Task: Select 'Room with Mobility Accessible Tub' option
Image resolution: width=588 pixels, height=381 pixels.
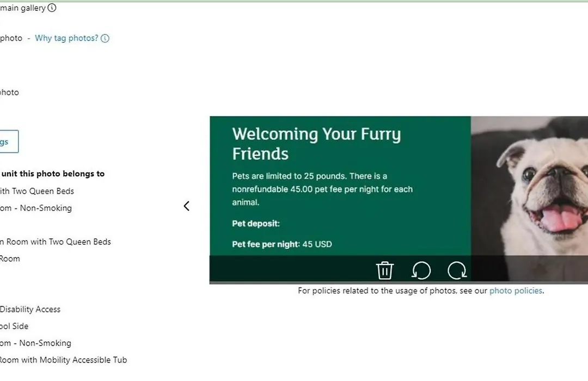Action: click(63, 360)
